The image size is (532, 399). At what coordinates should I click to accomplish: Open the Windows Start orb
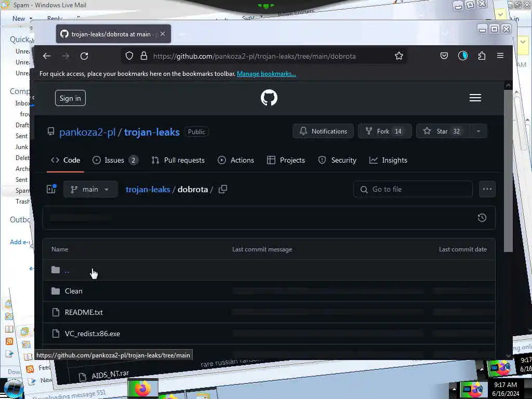coord(13,389)
